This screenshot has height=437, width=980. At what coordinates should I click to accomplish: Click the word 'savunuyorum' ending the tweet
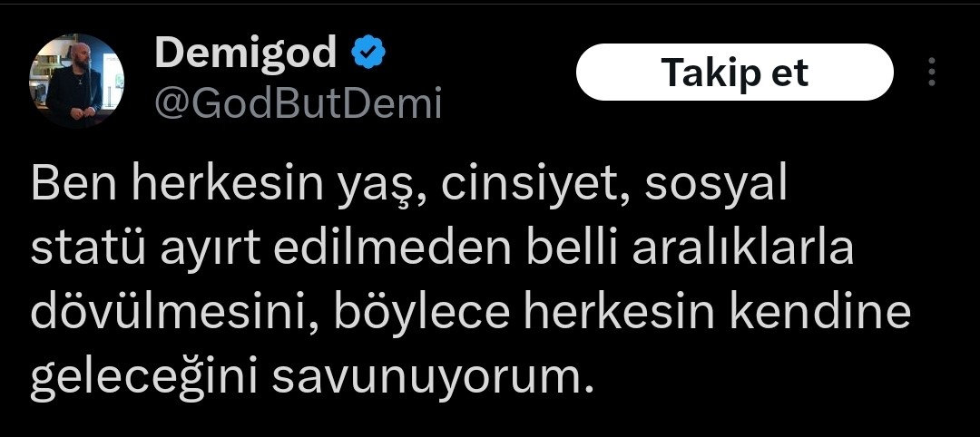click(432, 374)
